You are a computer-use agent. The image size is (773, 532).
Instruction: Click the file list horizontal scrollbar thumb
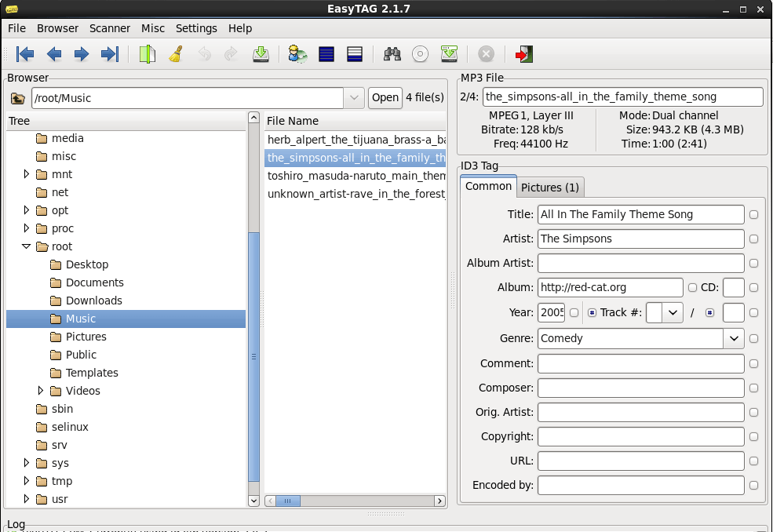(288, 501)
